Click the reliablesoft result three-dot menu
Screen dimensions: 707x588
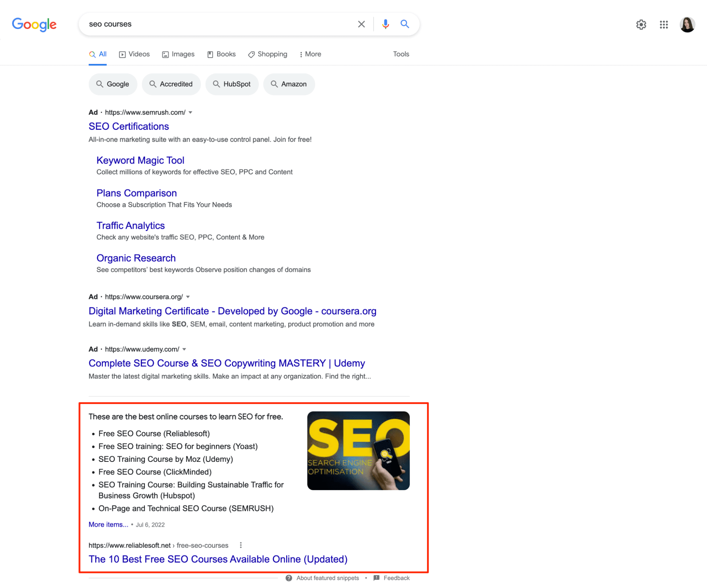[241, 545]
